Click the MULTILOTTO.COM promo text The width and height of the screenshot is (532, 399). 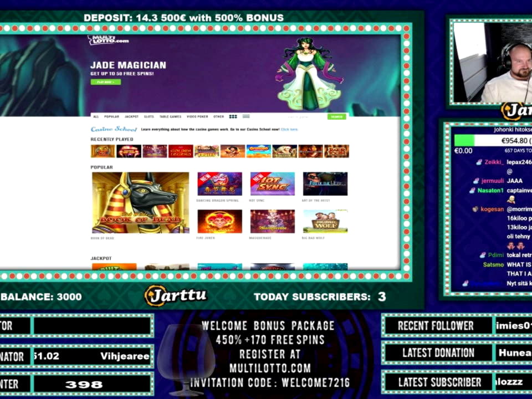pos(270,368)
